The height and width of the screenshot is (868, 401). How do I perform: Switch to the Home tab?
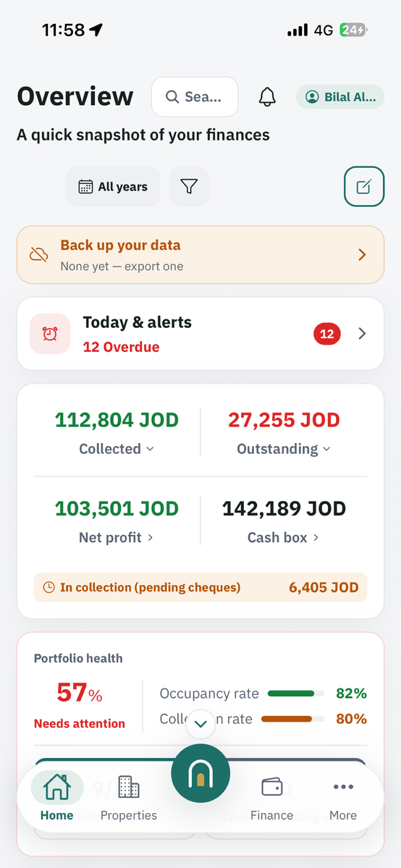point(57,796)
